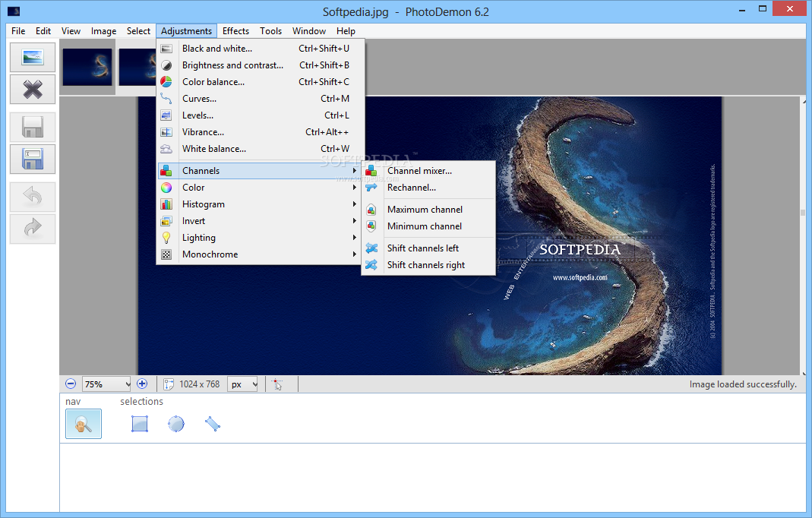Expand the Lighting submenu
Viewport: 812px width, 518px height.
pyautogui.click(x=261, y=238)
